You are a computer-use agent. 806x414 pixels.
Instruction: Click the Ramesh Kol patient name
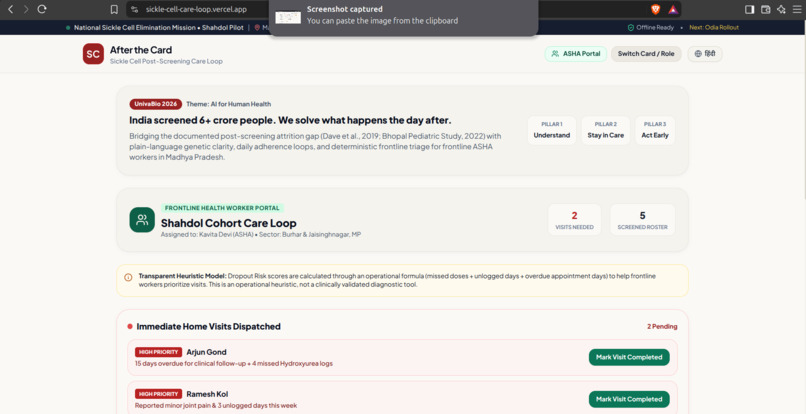click(x=207, y=394)
